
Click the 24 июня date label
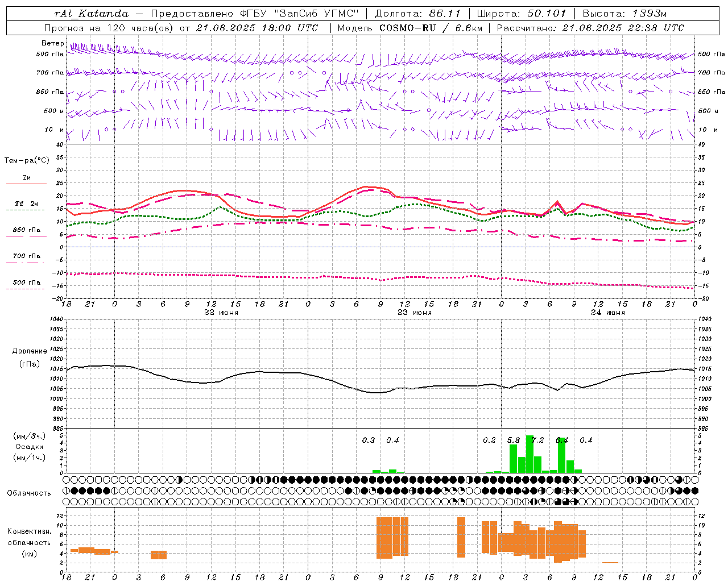pyautogui.click(x=608, y=313)
